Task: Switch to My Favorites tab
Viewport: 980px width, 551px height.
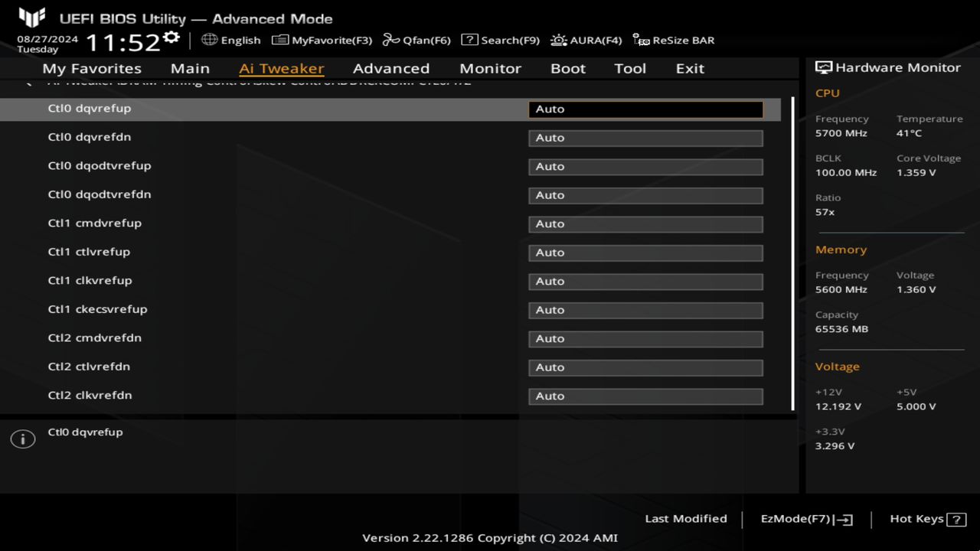Action: (92, 68)
